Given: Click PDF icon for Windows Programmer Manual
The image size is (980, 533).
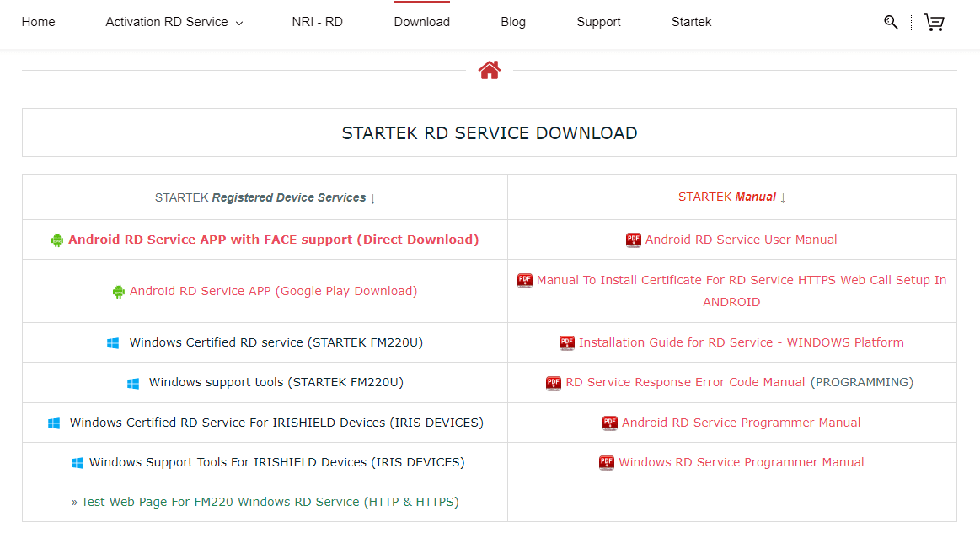Looking at the screenshot, I should point(606,462).
